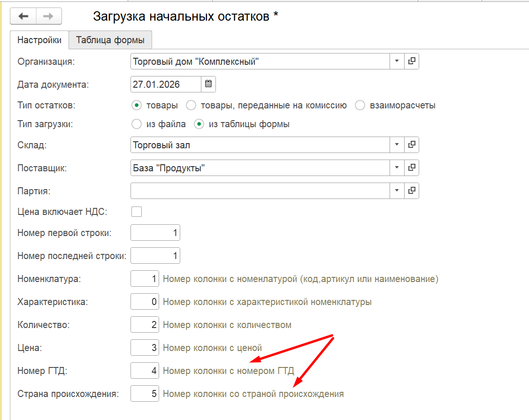This screenshot has height=420, width=529.
Task: Click the Номер первой строки field
Action: click(155, 232)
